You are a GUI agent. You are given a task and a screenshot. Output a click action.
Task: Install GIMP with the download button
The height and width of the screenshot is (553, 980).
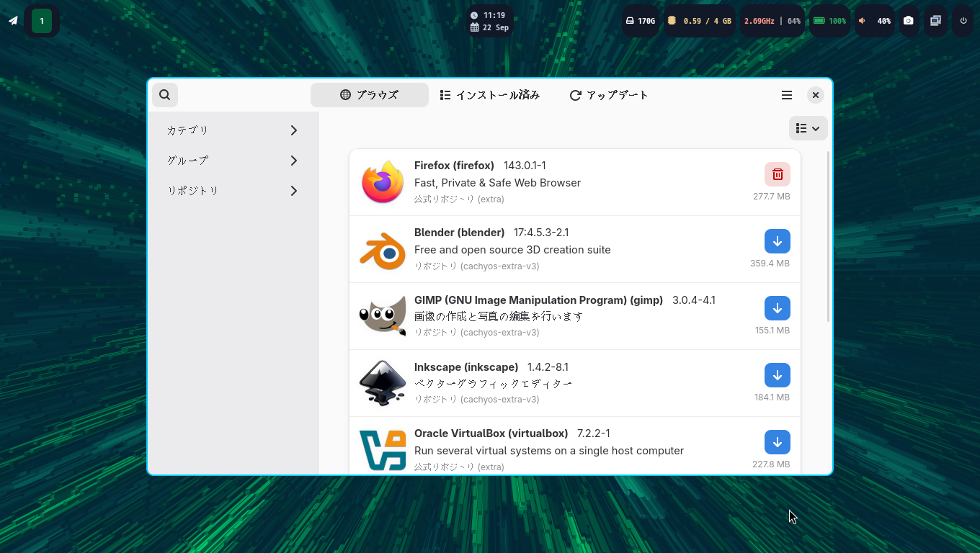[778, 308]
